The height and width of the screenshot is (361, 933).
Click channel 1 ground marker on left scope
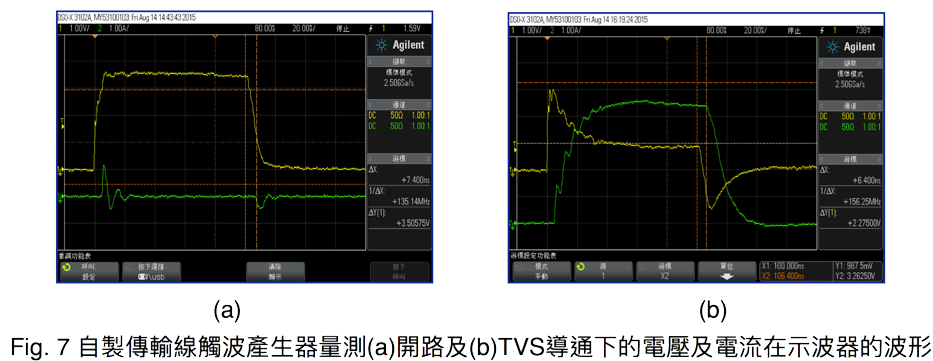click(x=60, y=169)
